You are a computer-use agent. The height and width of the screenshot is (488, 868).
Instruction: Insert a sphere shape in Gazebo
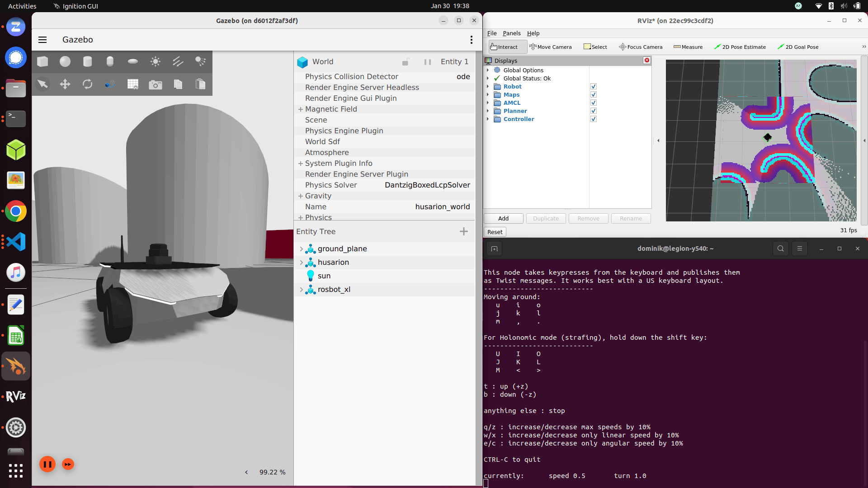(x=65, y=61)
